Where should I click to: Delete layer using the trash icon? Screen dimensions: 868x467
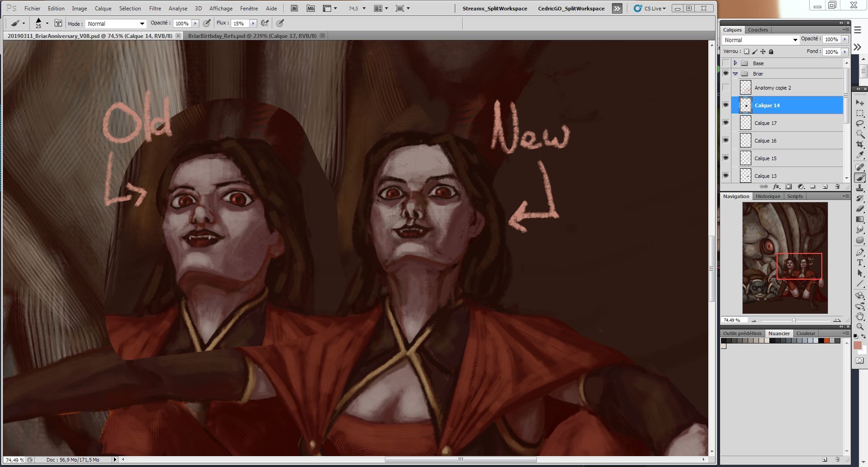pyautogui.click(x=837, y=186)
